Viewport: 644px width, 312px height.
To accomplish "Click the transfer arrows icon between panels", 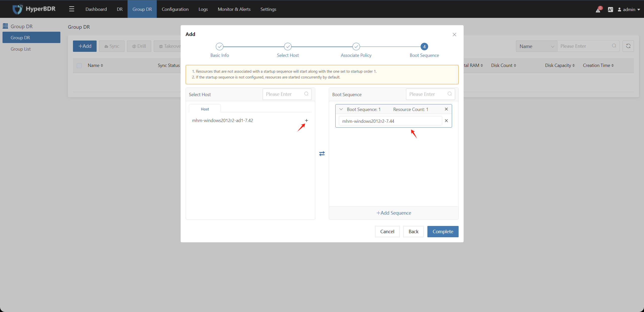I will [321, 153].
